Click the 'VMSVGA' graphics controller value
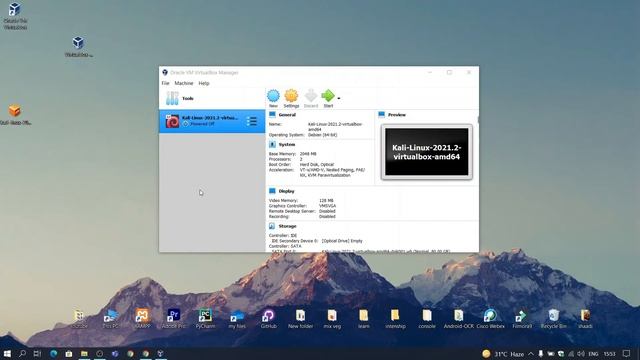This screenshot has width=640, height=360. [327, 206]
